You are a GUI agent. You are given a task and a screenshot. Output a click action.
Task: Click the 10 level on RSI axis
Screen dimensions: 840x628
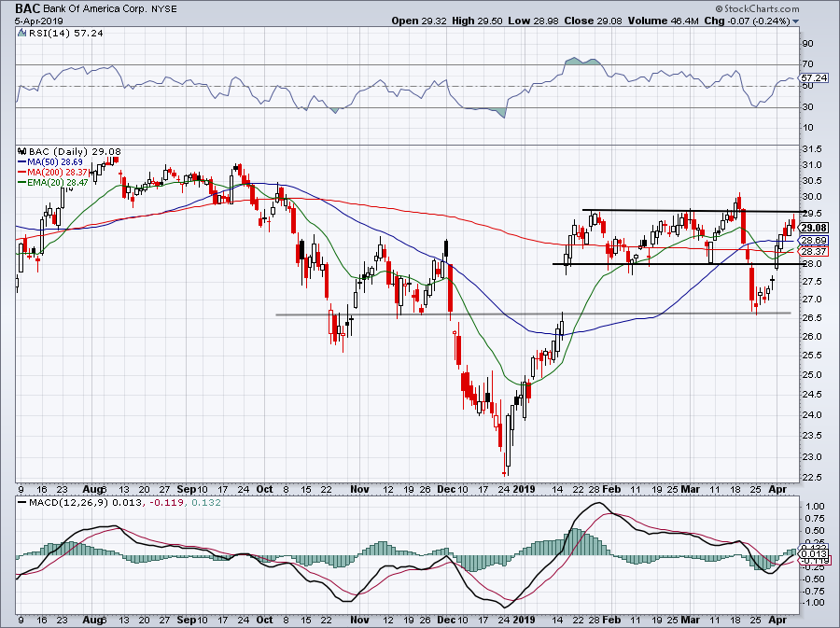[807, 128]
